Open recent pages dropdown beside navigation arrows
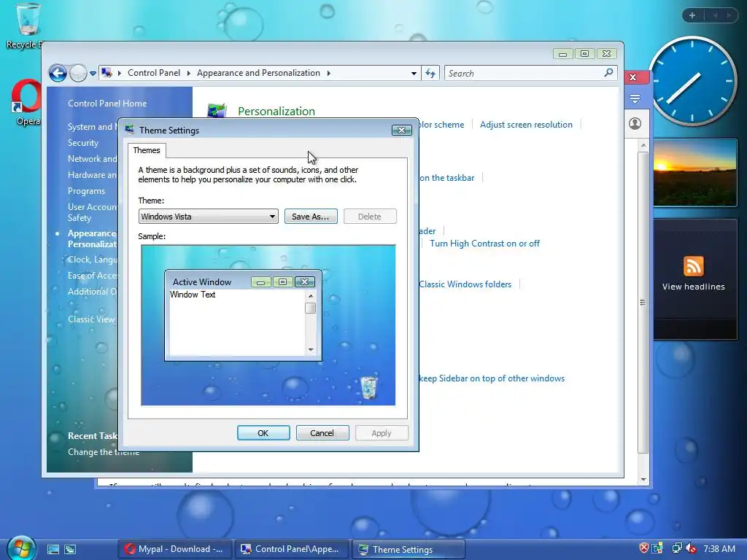747x560 pixels. coord(93,74)
